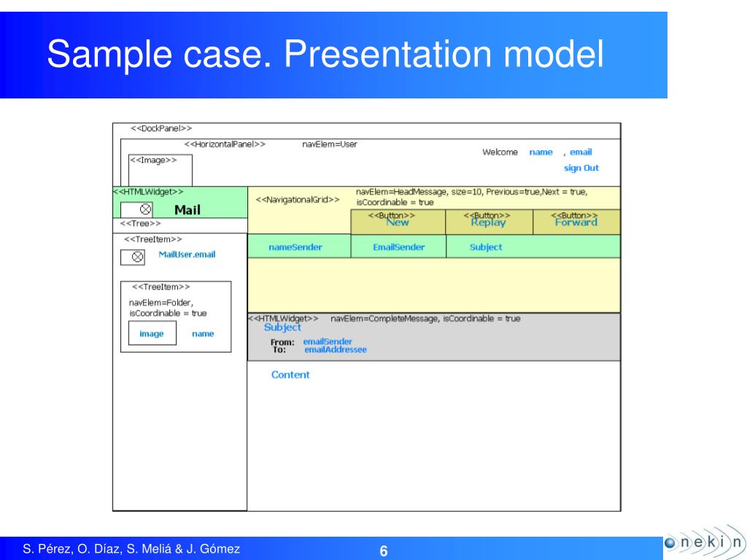Click slide number 6 in footer

(x=384, y=551)
